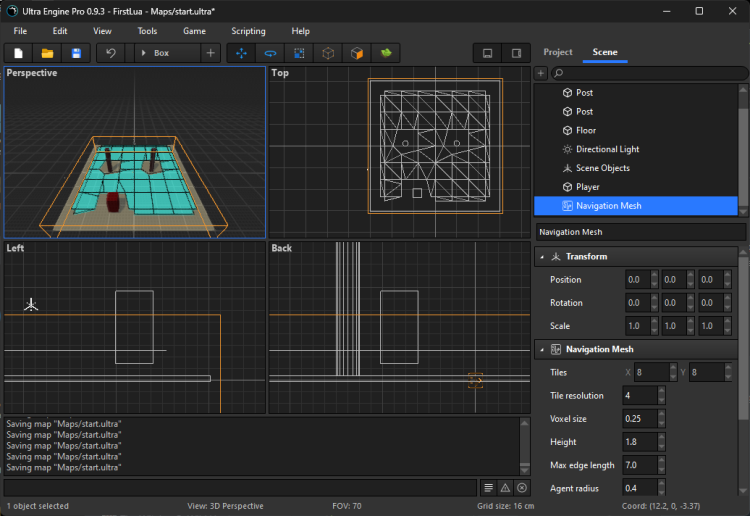Collapse the Transform section
This screenshot has width=750, height=516.
tap(542, 257)
